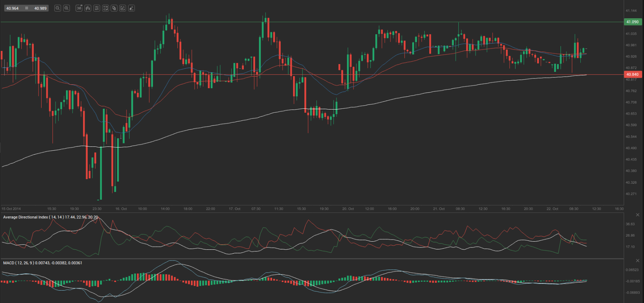Viewport: 644px width, 303px height.
Task: Open the chart settings sliders icon
Action: point(97,8)
